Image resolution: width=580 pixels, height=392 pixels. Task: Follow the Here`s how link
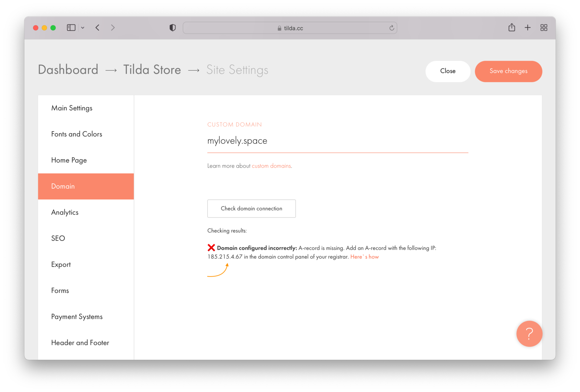click(365, 256)
